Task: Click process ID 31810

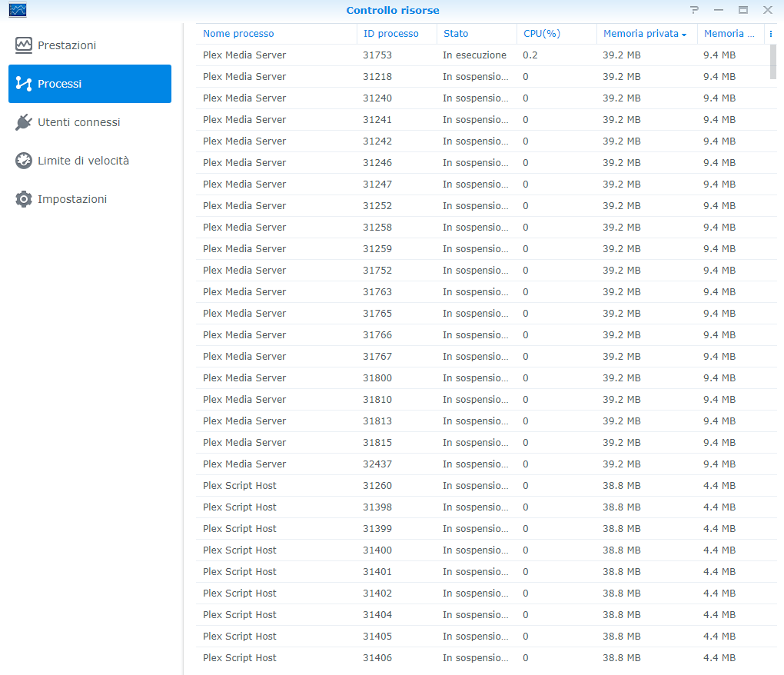Action: (377, 399)
